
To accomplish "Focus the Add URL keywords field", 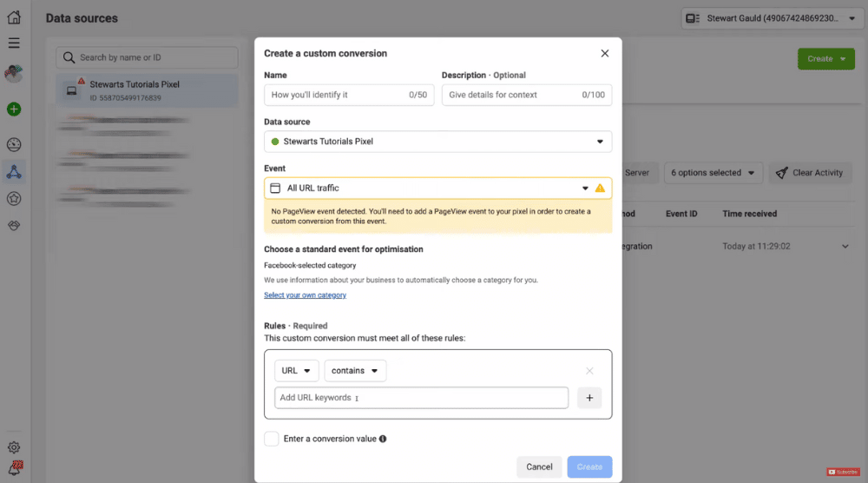I will tap(421, 398).
